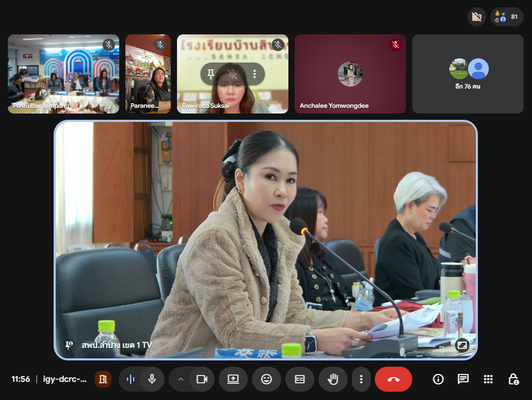Select the PrAnuban lampang video thumbnail
This screenshot has width=532, height=400.
[64, 74]
